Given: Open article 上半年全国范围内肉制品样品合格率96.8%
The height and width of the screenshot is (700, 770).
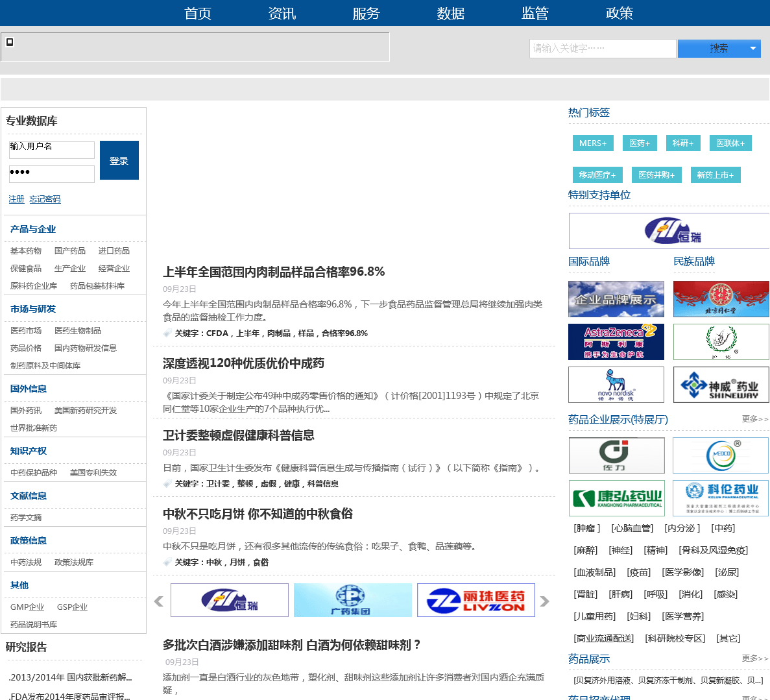Looking at the screenshot, I should [x=274, y=272].
